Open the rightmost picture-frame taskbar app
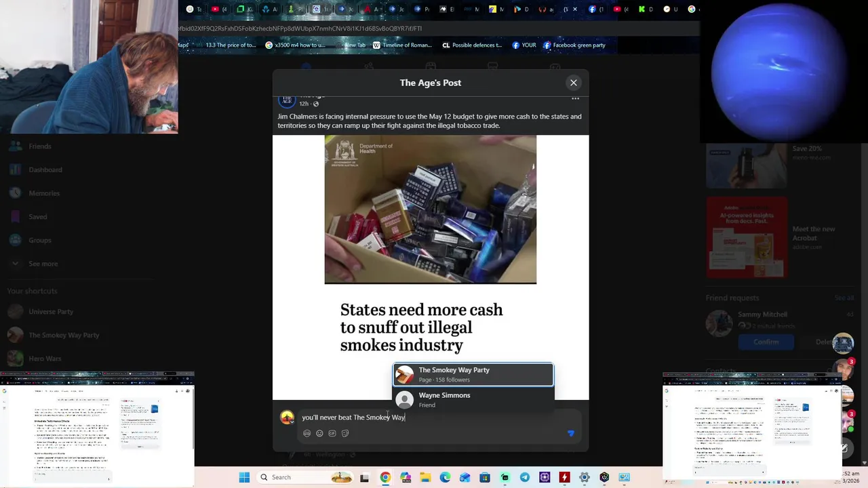 click(x=624, y=477)
